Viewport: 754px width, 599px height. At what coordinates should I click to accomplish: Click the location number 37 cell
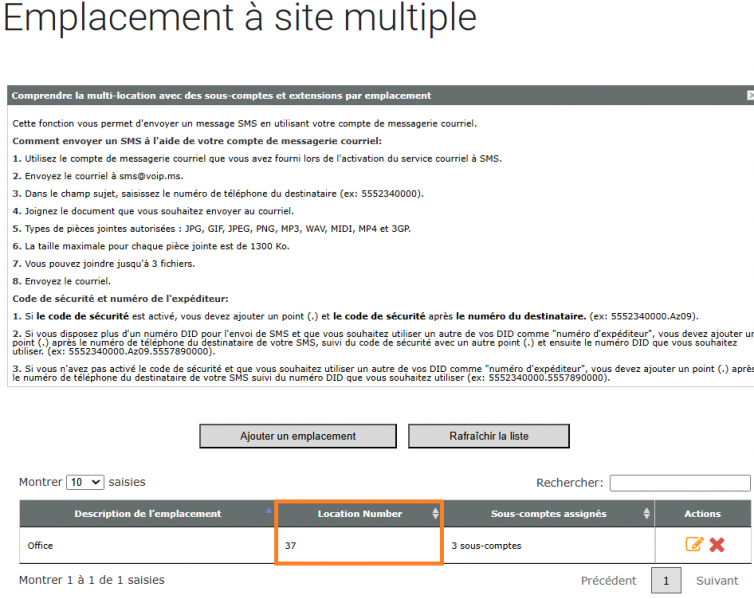tap(359, 546)
